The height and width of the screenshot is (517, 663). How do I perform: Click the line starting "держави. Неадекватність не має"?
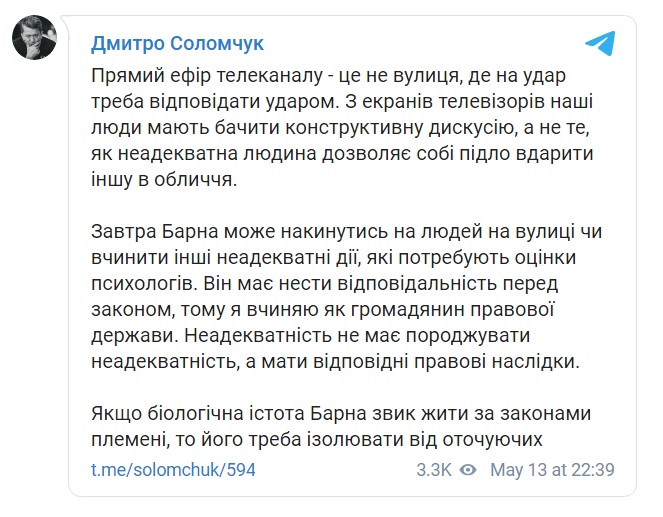(311, 336)
